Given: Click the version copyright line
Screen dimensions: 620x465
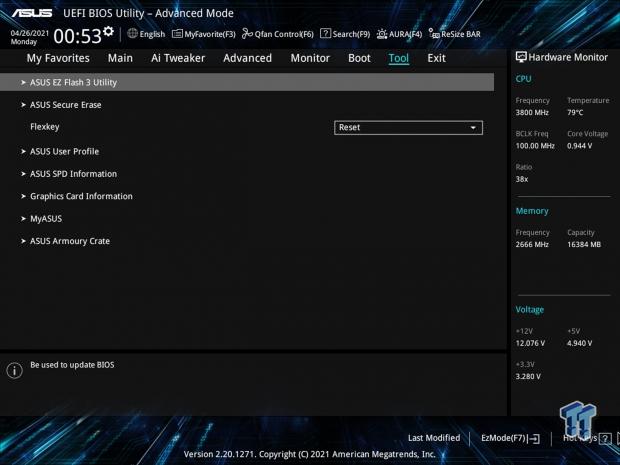Looking at the screenshot, I should coord(310,454).
